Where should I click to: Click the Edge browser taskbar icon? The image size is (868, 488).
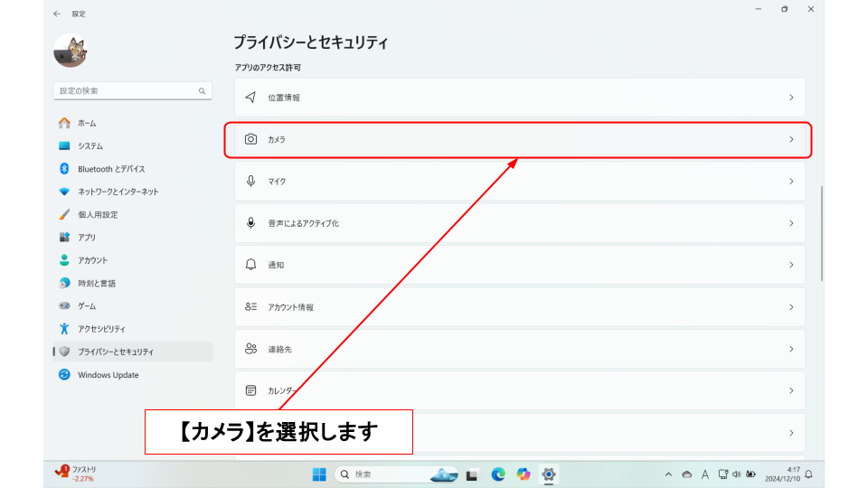tap(498, 474)
